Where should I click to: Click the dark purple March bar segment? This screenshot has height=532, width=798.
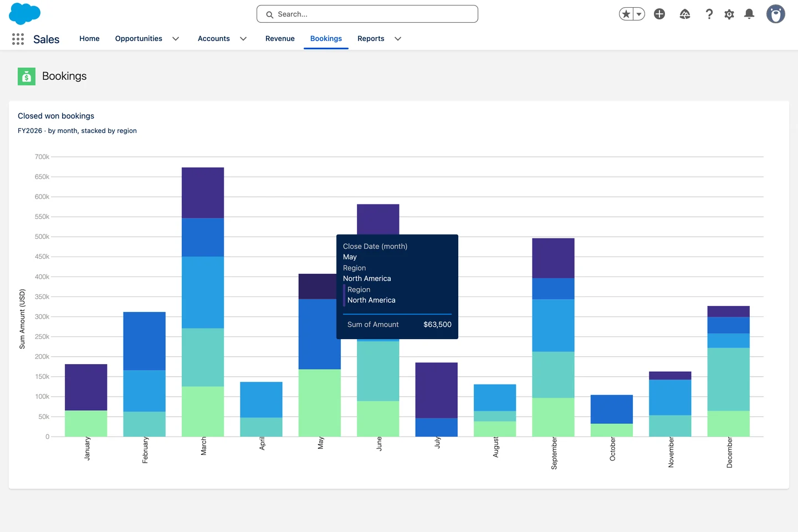coord(203,192)
